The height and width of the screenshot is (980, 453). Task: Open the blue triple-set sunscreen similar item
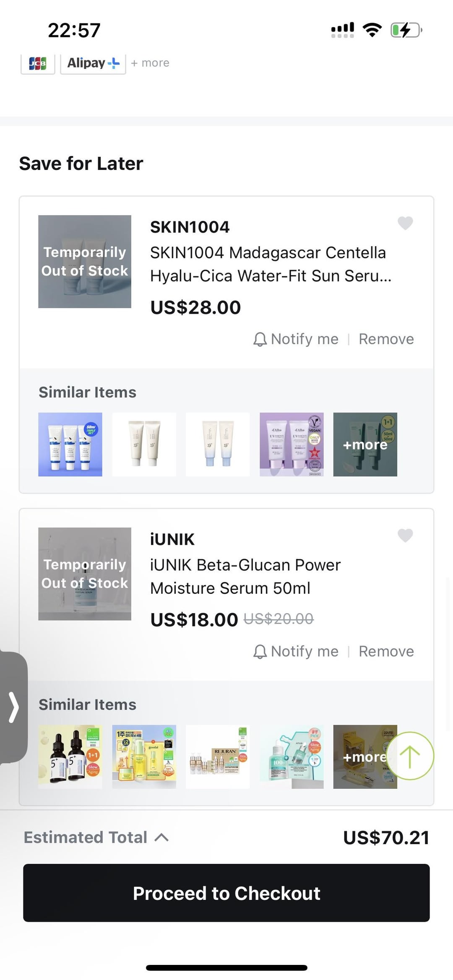pos(70,445)
